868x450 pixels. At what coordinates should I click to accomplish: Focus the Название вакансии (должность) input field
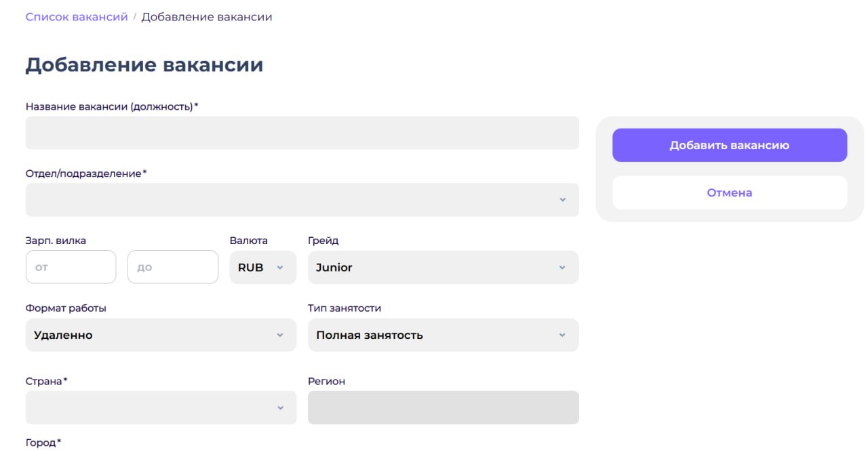click(x=302, y=133)
